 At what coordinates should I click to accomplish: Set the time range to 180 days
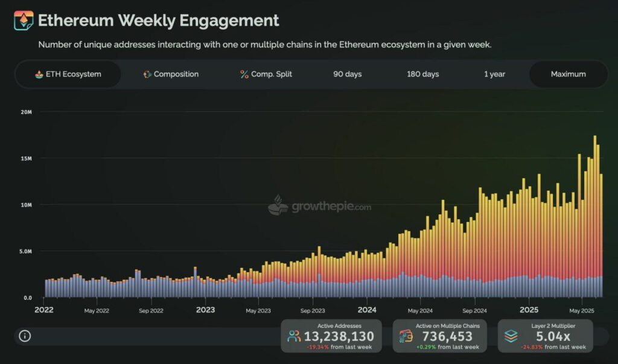[422, 74]
